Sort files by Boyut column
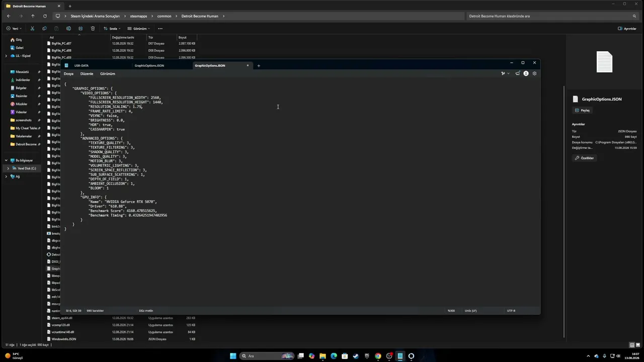Viewport: 644px width, 362px height. pyautogui.click(x=182, y=37)
